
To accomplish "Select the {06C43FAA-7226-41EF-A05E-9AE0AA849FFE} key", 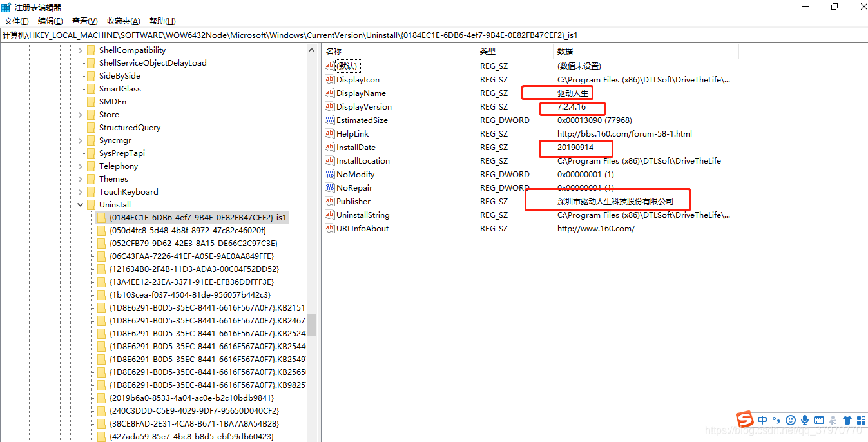I will tap(192, 256).
